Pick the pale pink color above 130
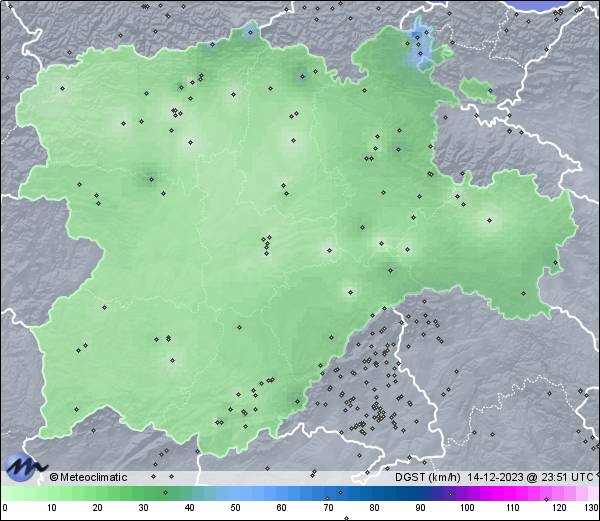This screenshot has width=600, height=521. click(592, 493)
